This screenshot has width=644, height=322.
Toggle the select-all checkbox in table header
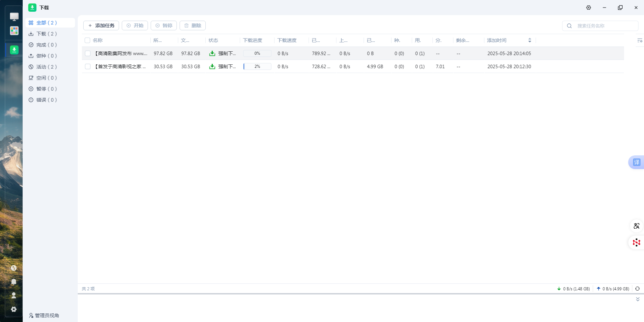pyautogui.click(x=87, y=40)
